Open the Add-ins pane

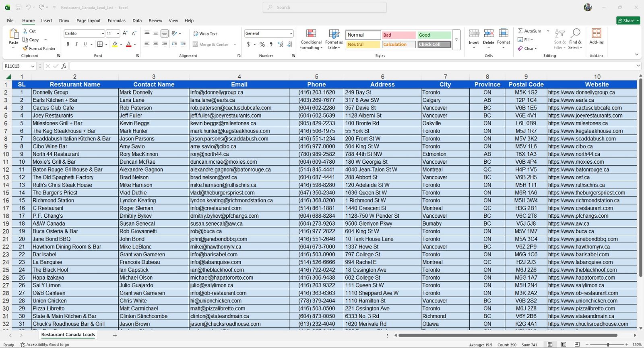point(597,36)
